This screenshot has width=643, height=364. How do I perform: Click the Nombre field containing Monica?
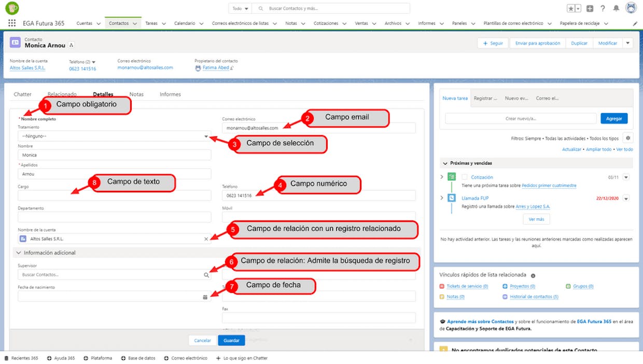pos(114,155)
